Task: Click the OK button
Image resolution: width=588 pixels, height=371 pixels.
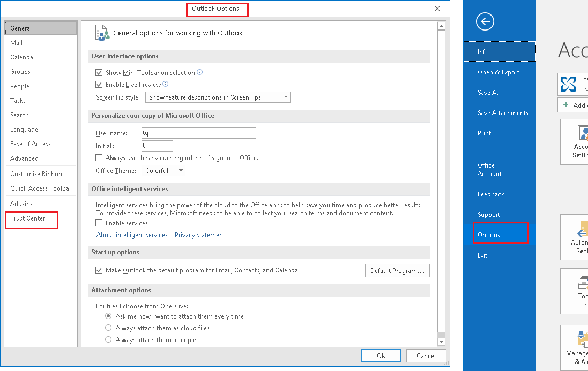Action: click(x=381, y=355)
